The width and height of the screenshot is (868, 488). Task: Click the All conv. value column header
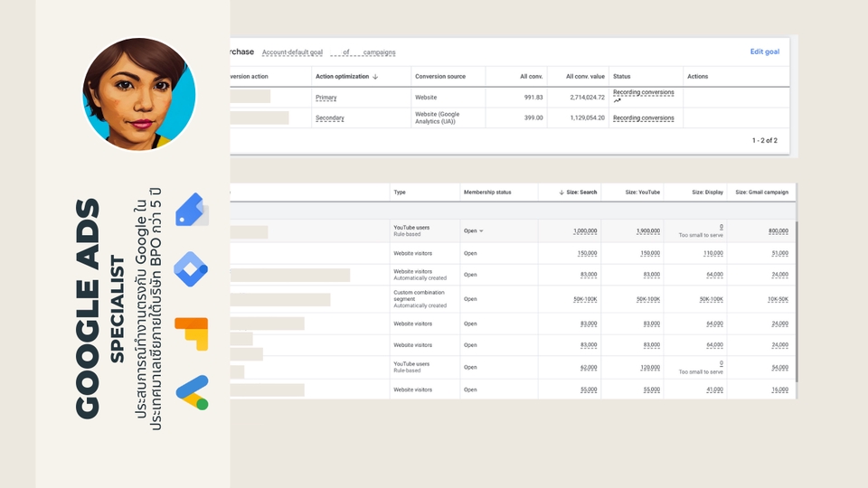point(585,76)
